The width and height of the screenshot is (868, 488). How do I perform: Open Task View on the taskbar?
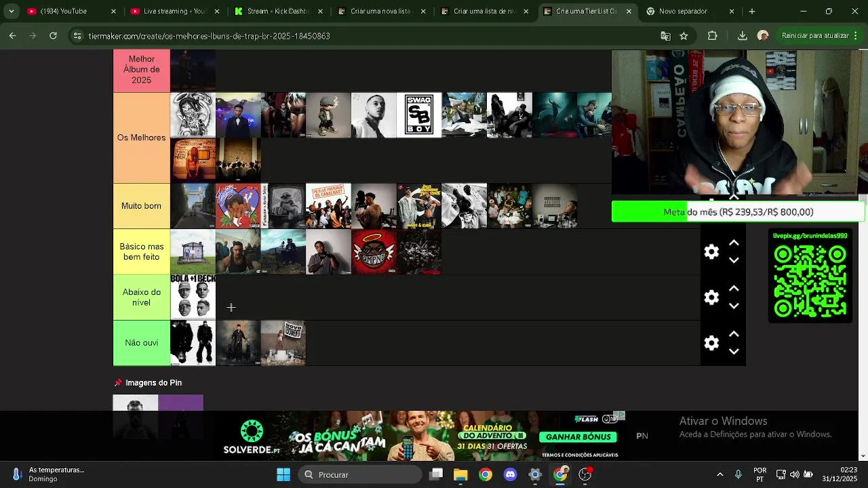pos(436,474)
